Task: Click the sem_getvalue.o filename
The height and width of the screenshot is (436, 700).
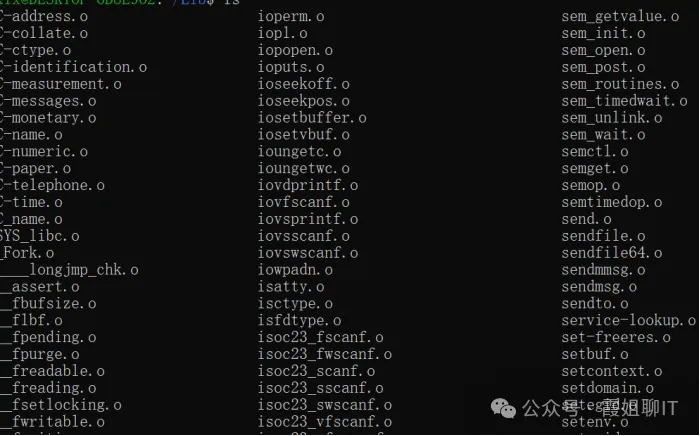Action: click(620, 17)
